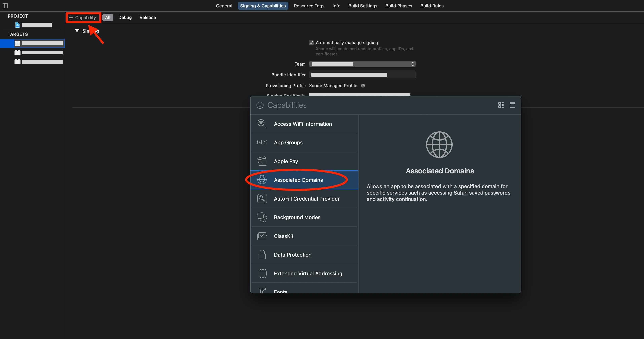Open the Team dropdown
The image size is (644, 339).
362,64
